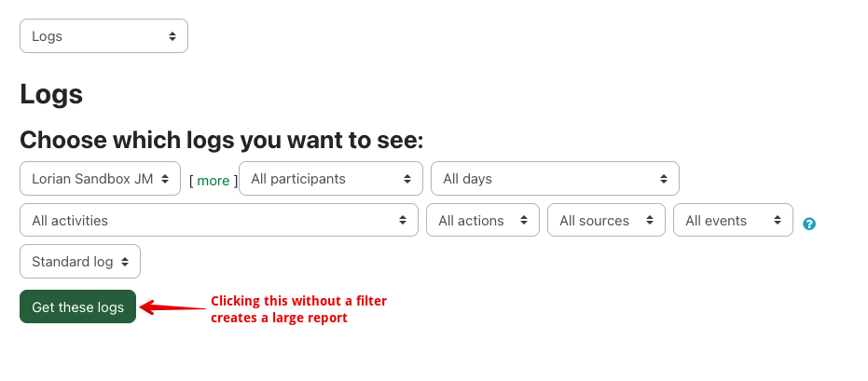Click the red warning annotation text

[x=298, y=309]
